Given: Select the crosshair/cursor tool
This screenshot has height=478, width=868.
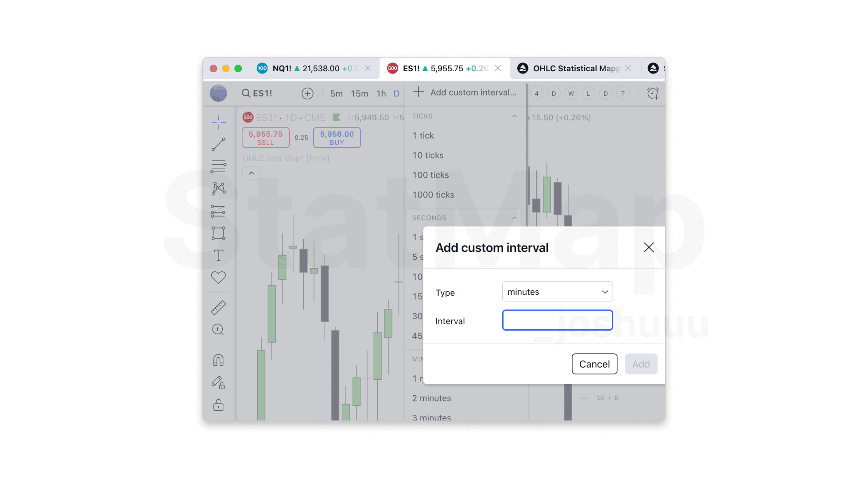Looking at the screenshot, I should [x=218, y=122].
